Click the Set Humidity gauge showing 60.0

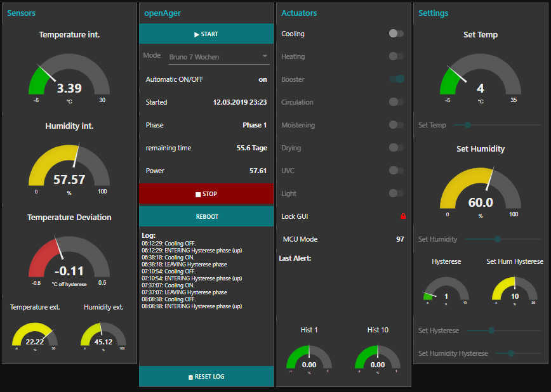(481, 192)
